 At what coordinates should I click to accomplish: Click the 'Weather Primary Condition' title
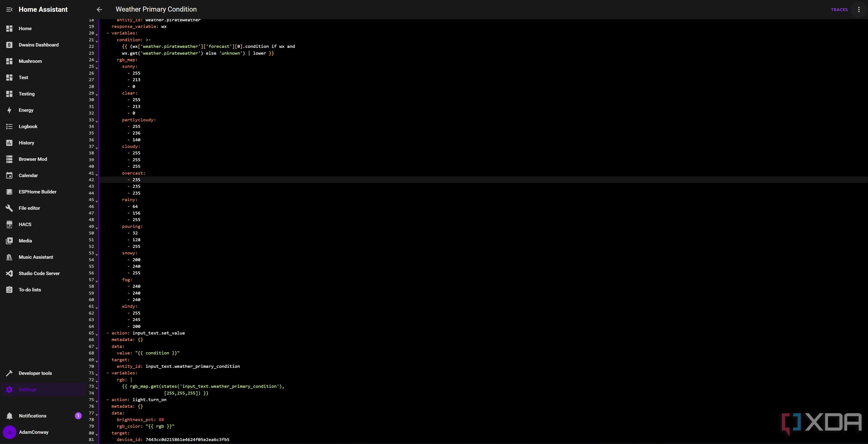point(156,10)
